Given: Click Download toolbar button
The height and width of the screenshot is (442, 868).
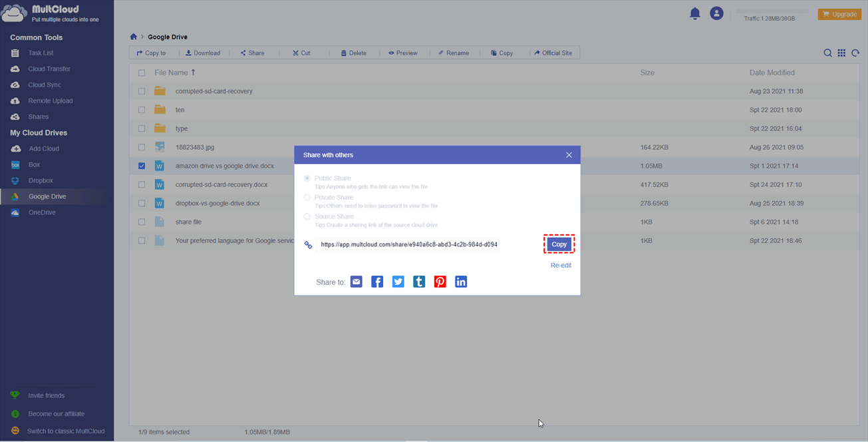Looking at the screenshot, I should [203, 53].
